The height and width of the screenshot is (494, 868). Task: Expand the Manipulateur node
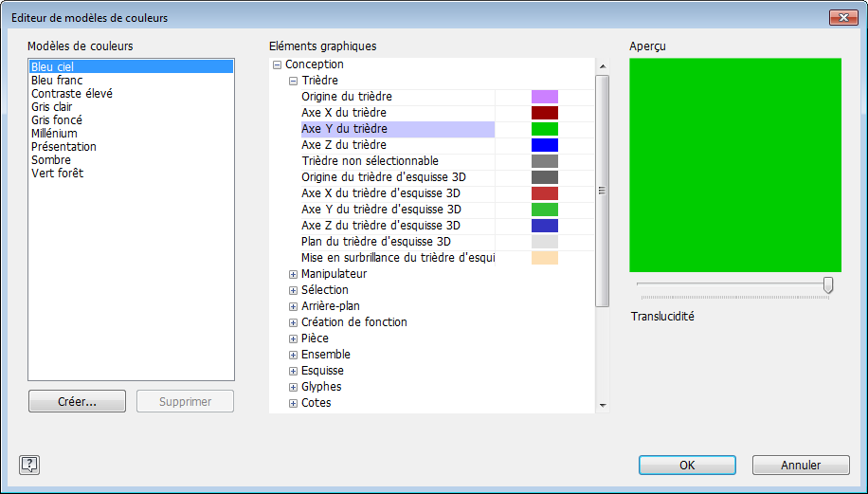(x=294, y=274)
